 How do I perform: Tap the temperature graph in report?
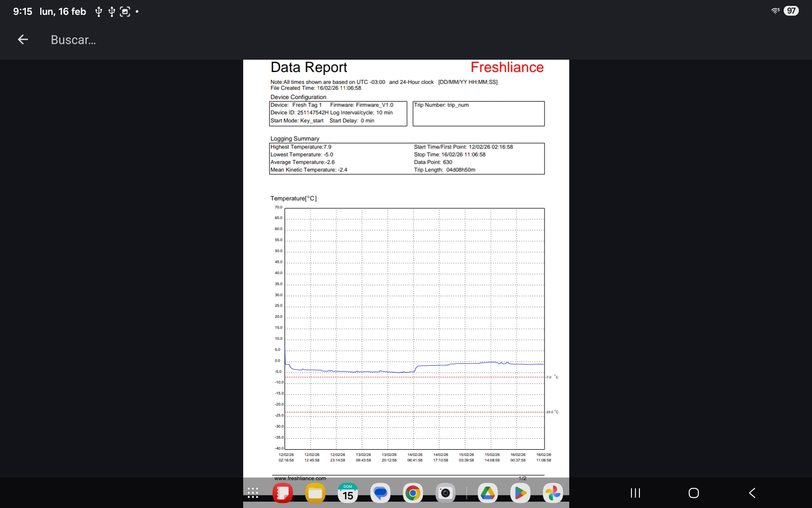414,328
